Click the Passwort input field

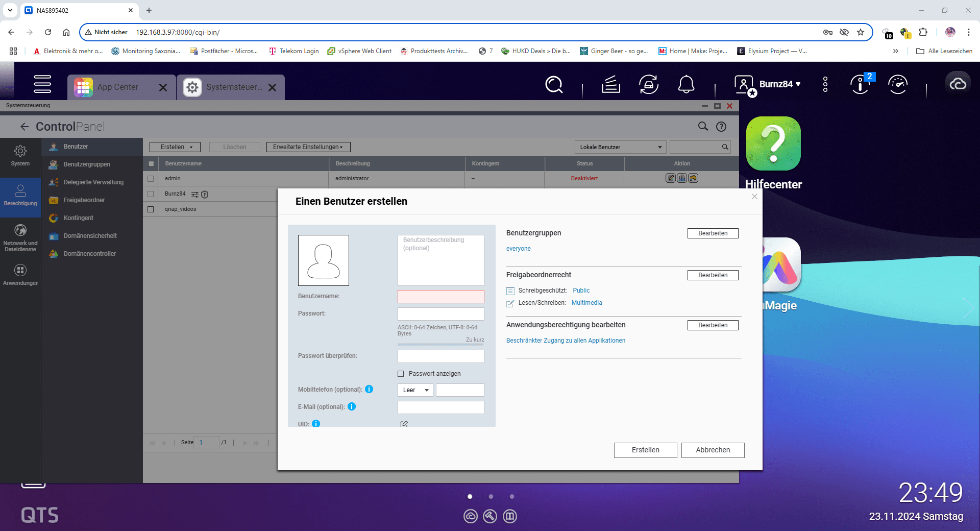click(441, 314)
